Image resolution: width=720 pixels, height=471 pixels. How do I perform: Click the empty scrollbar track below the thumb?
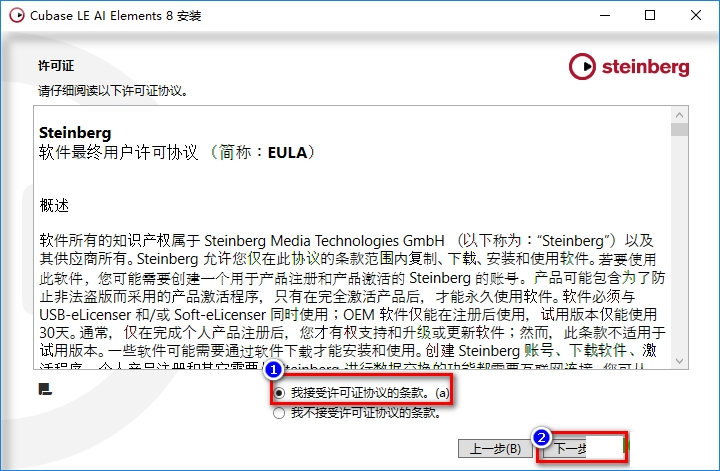pos(680,245)
